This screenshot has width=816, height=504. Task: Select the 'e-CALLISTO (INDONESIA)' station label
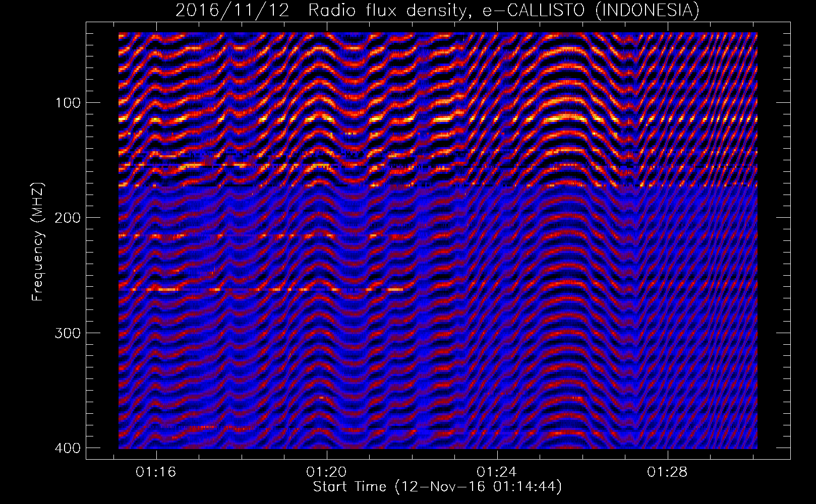(591, 10)
